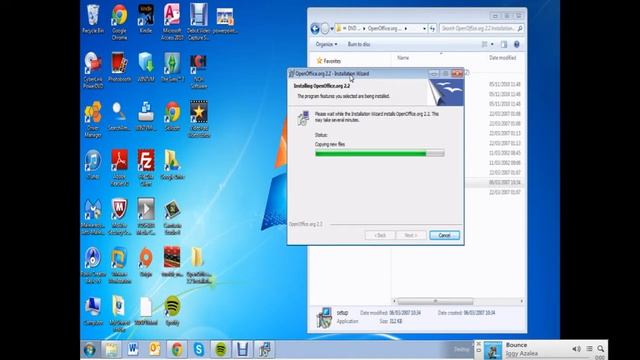Open the powerpoint file on desktop

(225, 20)
